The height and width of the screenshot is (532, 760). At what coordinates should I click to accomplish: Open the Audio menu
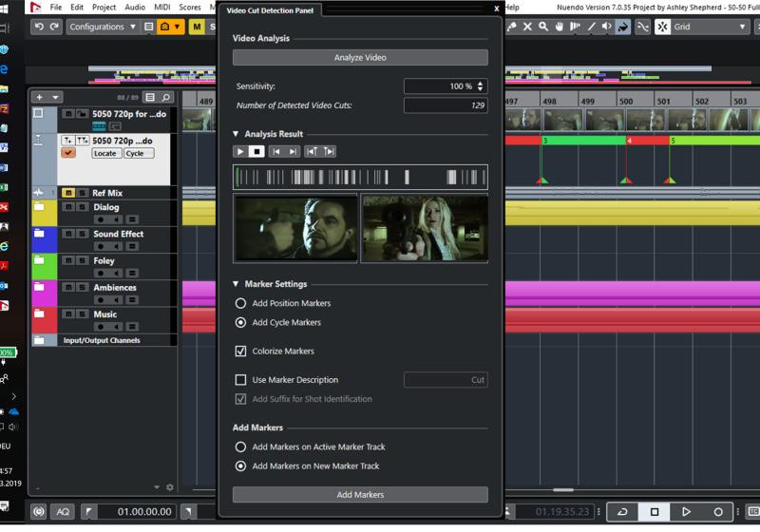coord(135,7)
